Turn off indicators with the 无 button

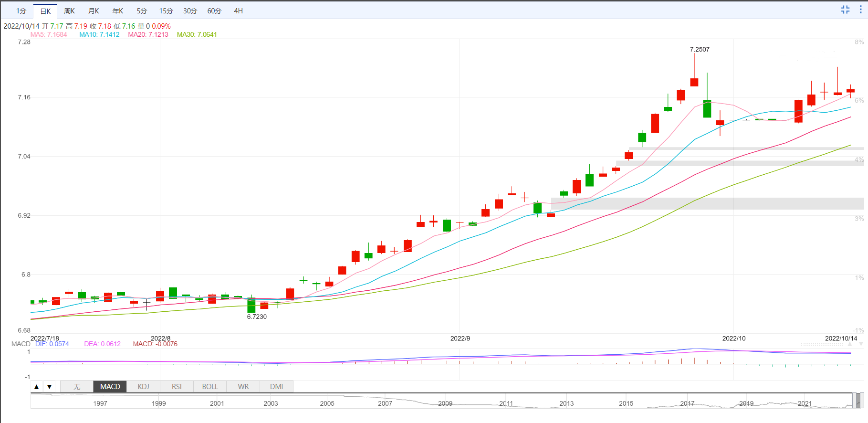pyautogui.click(x=77, y=387)
